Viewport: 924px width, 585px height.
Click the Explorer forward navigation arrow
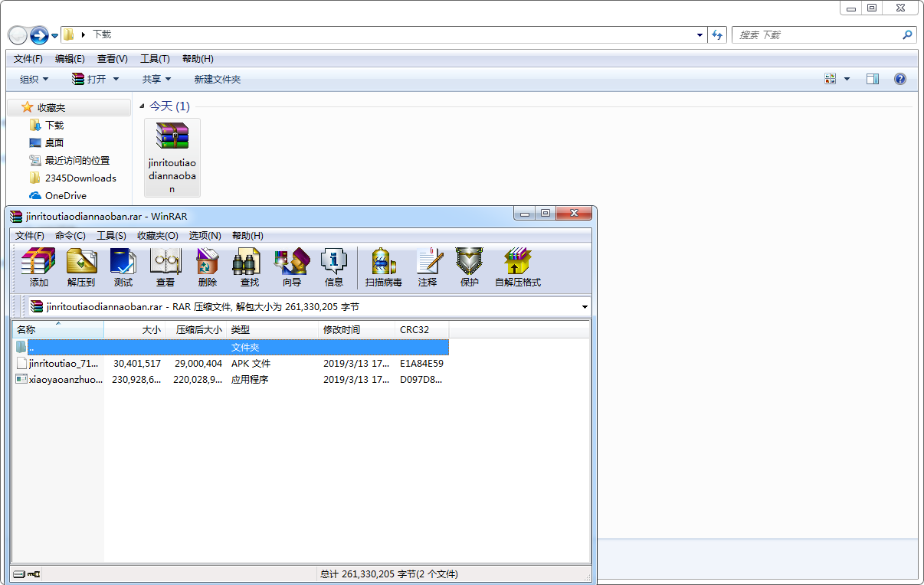tap(39, 35)
